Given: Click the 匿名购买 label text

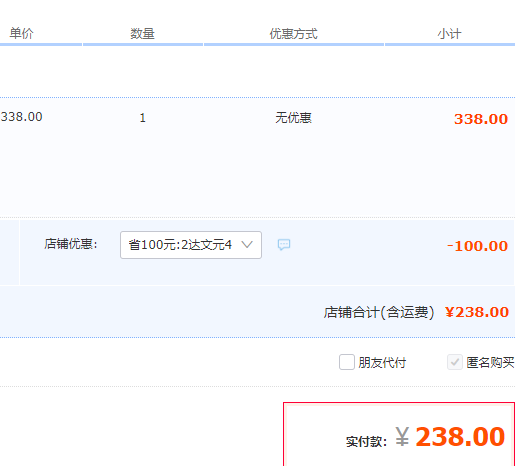Looking at the screenshot, I should point(490,362).
